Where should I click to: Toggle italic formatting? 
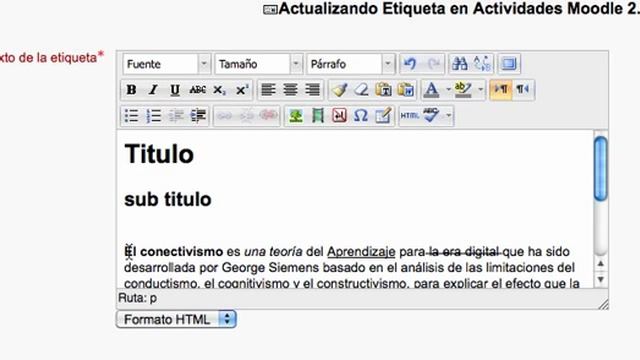tap(153, 90)
